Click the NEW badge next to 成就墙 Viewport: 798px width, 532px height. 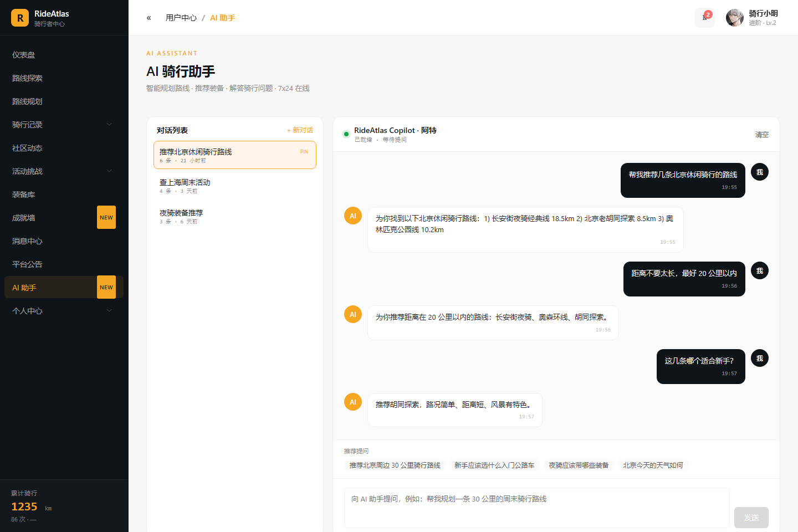(106, 218)
